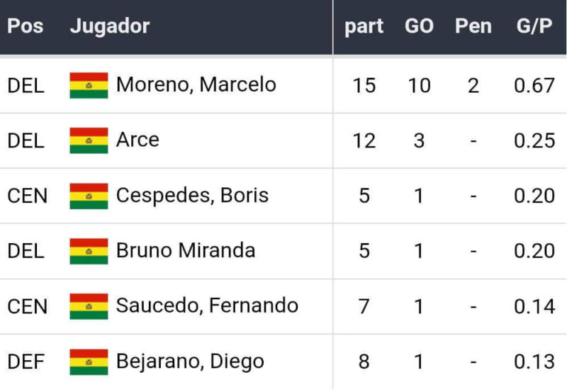Click the flag icon beside Bruno Miranda
Screen dimensions: 567x392
click(89, 251)
